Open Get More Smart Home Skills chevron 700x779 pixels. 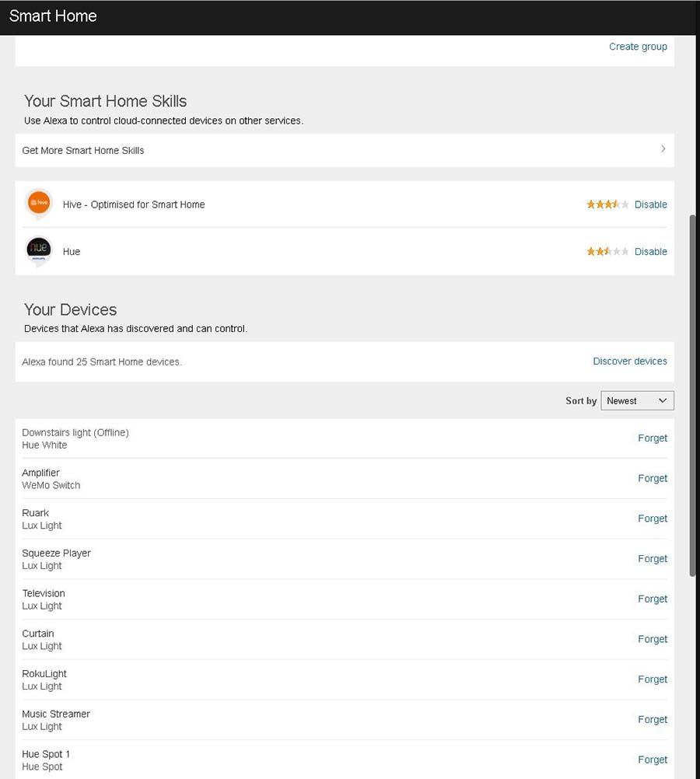[x=663, y=149]
